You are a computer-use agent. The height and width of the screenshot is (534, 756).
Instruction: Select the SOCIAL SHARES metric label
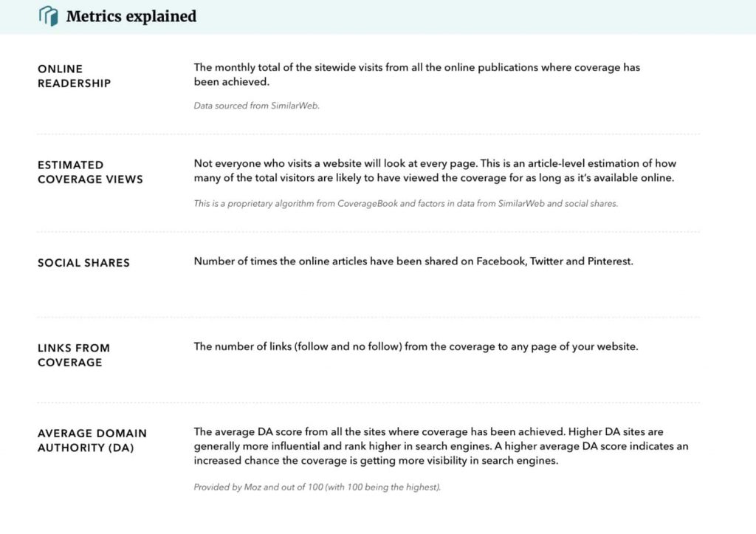pos(83,263)
